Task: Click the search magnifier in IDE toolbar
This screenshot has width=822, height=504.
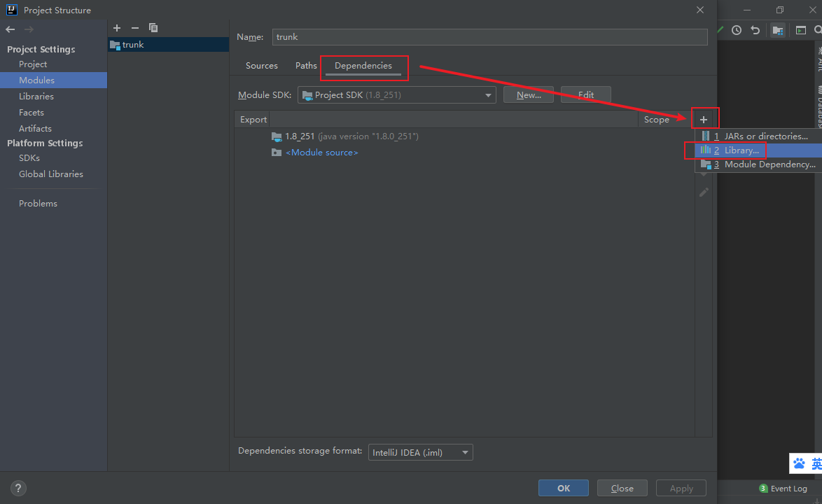Action: (818, 30)
